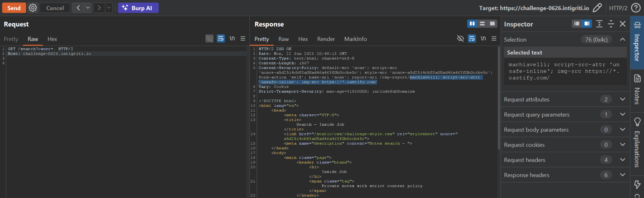Click the HTTP/2 protocol label
This screenshot has width=644, height=198.
pyautogui.click(x=618, y=8)
